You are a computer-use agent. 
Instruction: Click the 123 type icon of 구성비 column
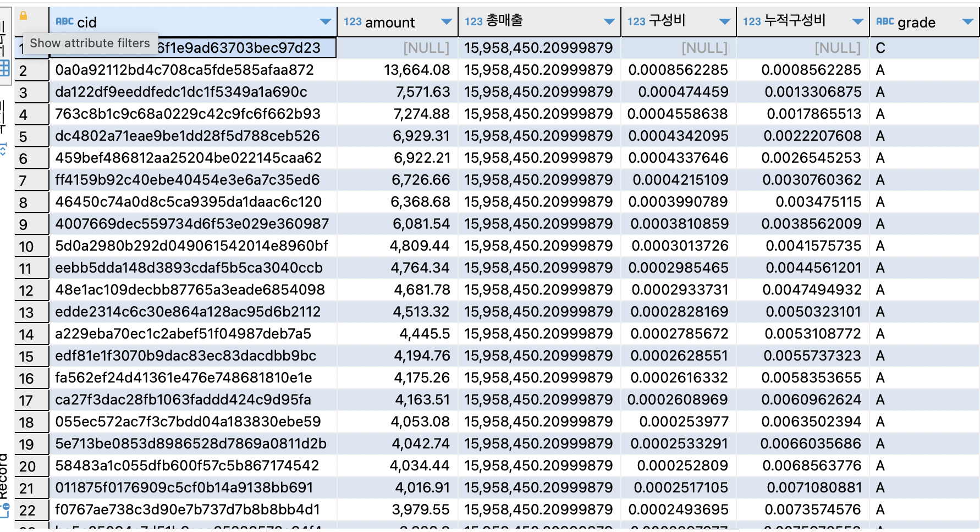point(636,21)
